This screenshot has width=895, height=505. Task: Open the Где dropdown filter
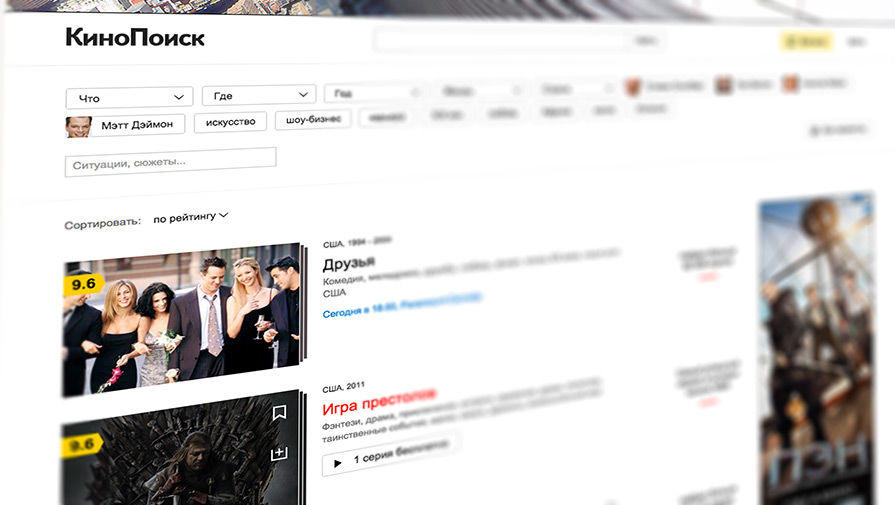pyautogui.click(x=259, y=96)
